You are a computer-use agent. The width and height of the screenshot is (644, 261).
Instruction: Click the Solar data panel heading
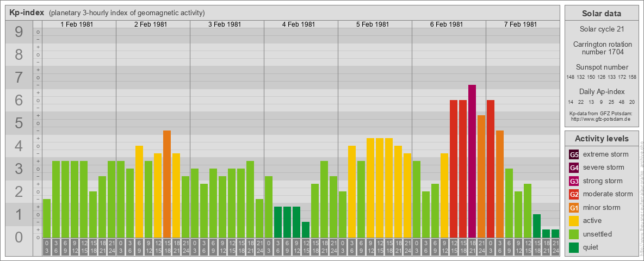(x=602, y=14)
